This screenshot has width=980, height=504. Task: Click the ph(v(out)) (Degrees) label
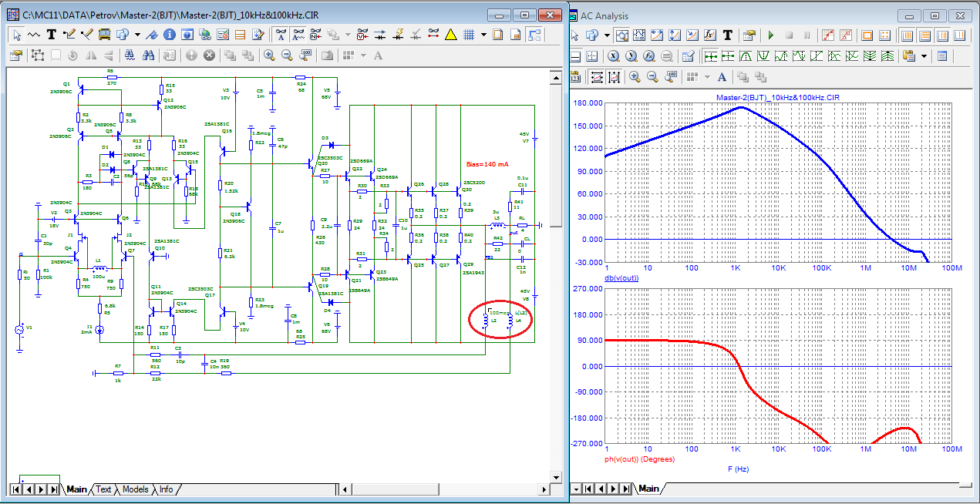(639, 459)
